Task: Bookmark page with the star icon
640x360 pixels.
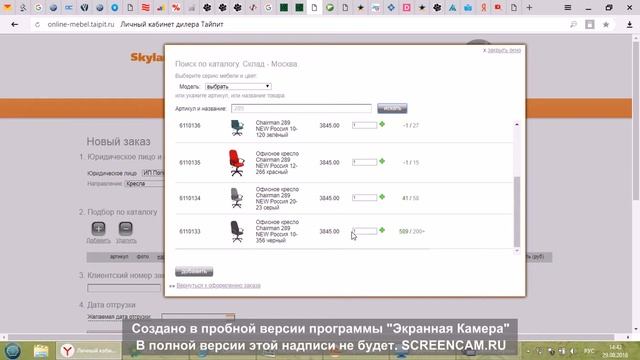Action: click(606, 24)
